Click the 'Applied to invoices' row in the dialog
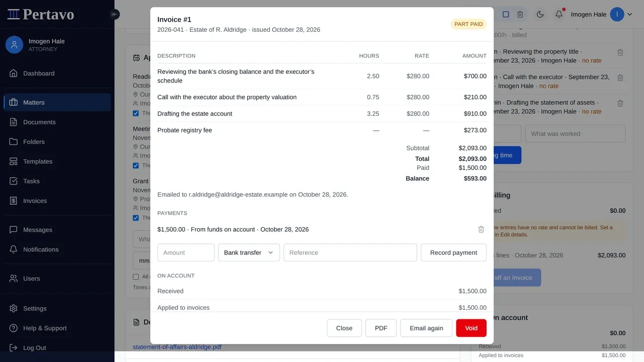This screenshot has height=362, width=644. click(x=322, y=307)
